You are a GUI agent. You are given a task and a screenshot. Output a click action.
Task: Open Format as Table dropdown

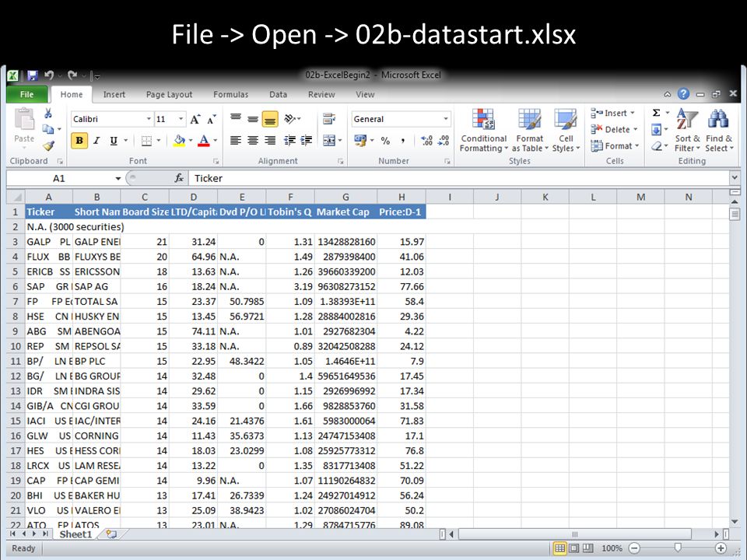pos(530,130)
